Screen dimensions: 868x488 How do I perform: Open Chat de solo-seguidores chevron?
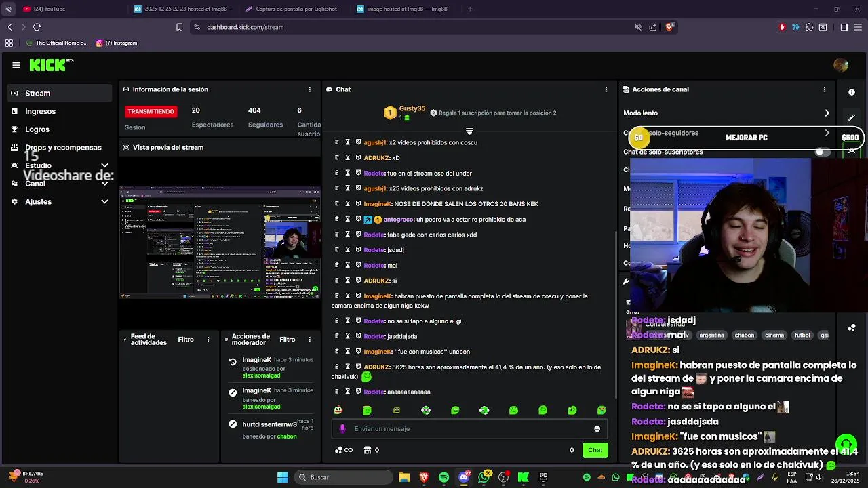(827, 133)
